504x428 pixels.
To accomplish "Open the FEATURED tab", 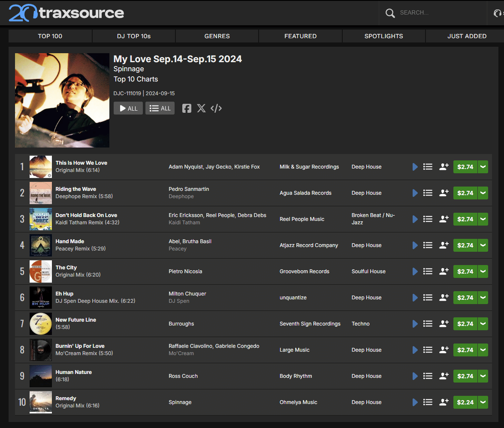I will click(301, 36).
